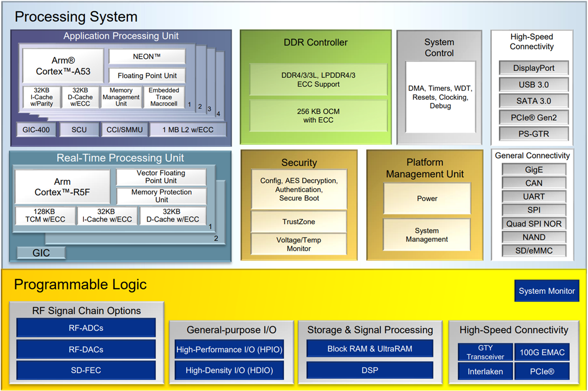Select the 32KB I-Cache w/Parity box

(x=41, y=97)
